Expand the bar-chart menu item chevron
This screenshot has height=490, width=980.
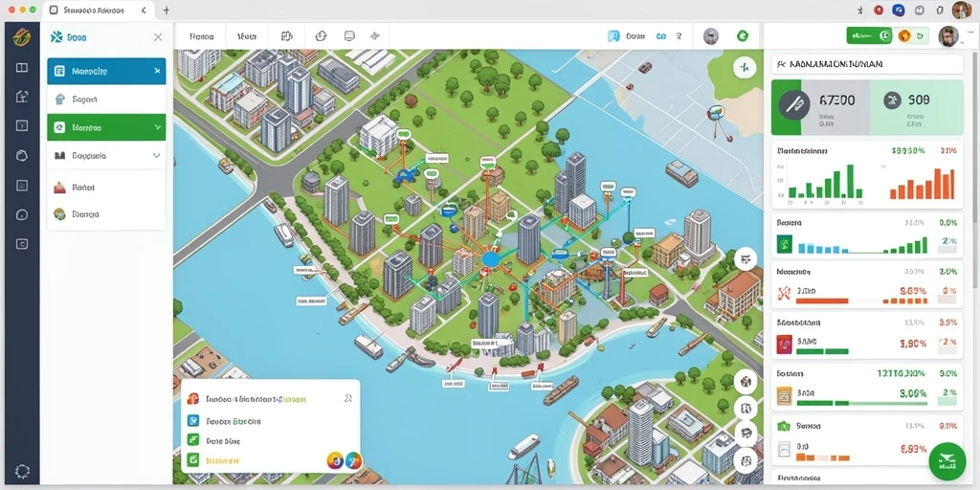[x=157, y=156]
